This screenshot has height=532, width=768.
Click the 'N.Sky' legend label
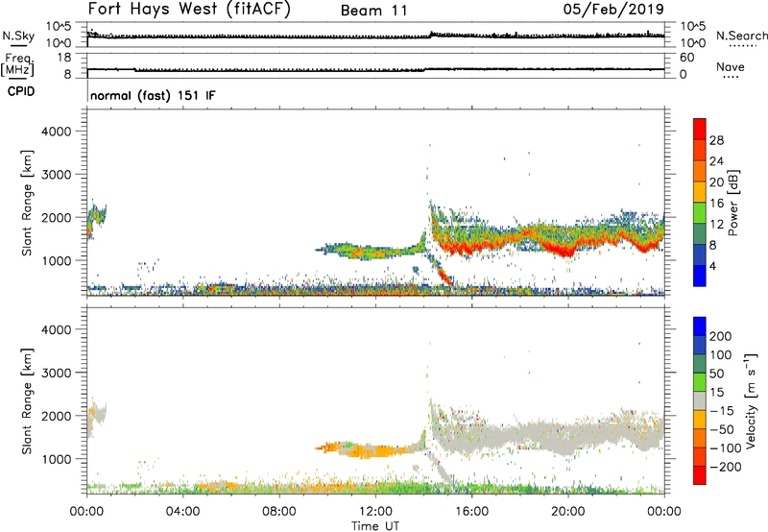tap(18, 36)
